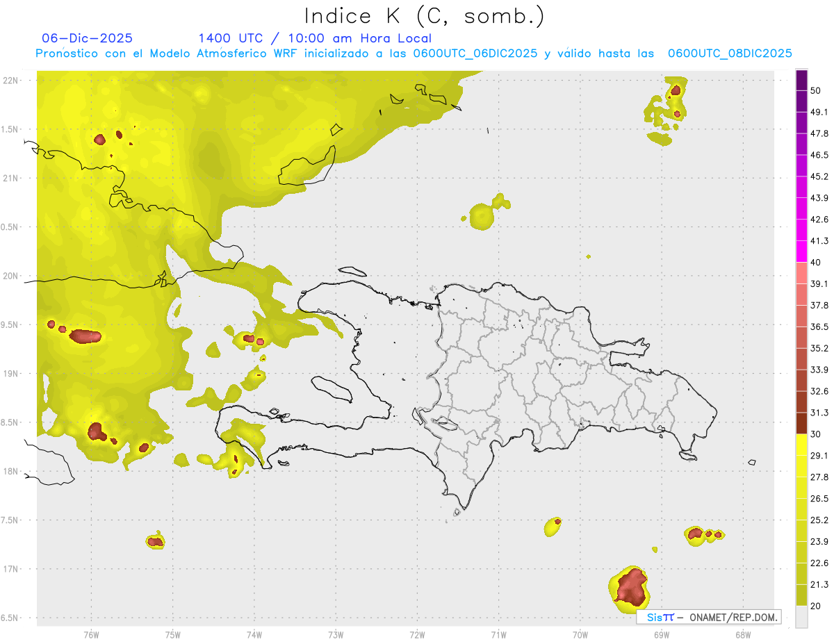
Task: Click the '75W' longitude label
Action: [172, 635]
